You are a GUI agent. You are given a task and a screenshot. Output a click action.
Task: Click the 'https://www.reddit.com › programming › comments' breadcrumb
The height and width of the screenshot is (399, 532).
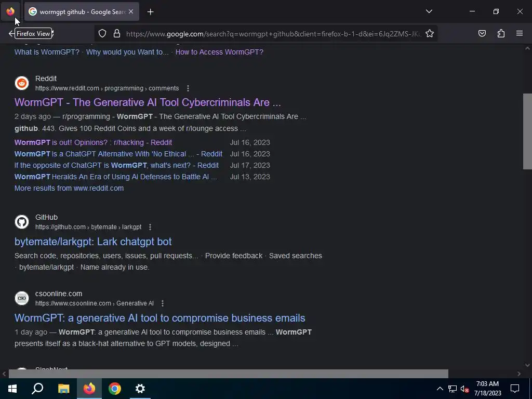click(107, 88)
